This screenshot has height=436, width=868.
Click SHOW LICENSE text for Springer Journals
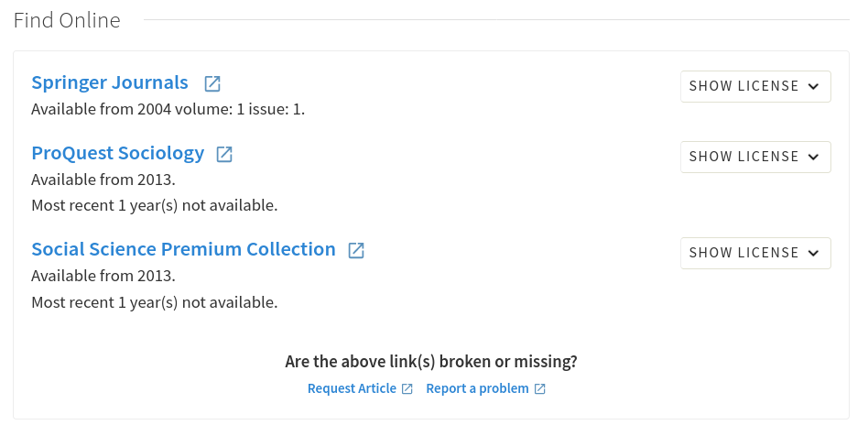(x=743, y=87)
